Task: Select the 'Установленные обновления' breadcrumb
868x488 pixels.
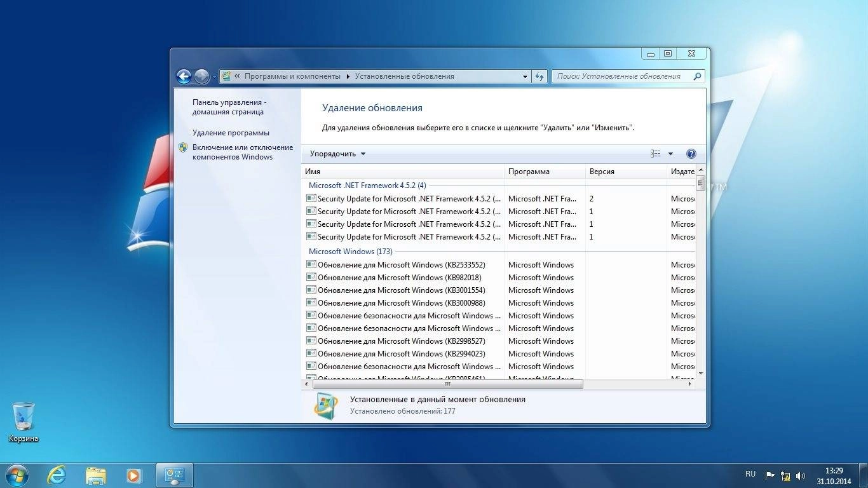Action: point(405,76)
